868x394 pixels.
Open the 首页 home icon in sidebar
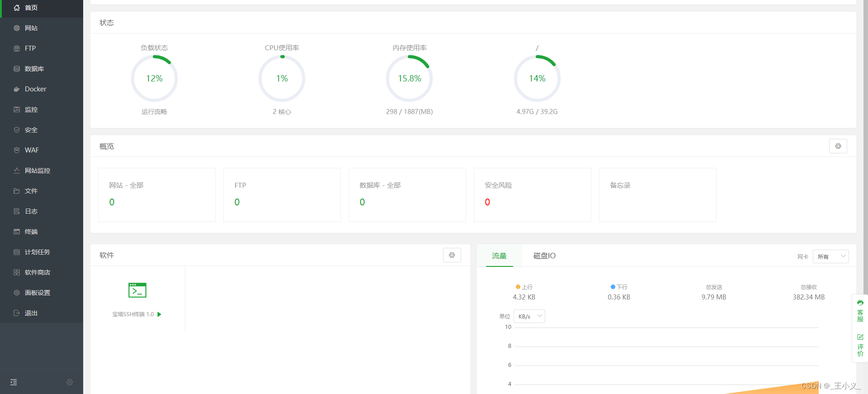click(17, 8)
